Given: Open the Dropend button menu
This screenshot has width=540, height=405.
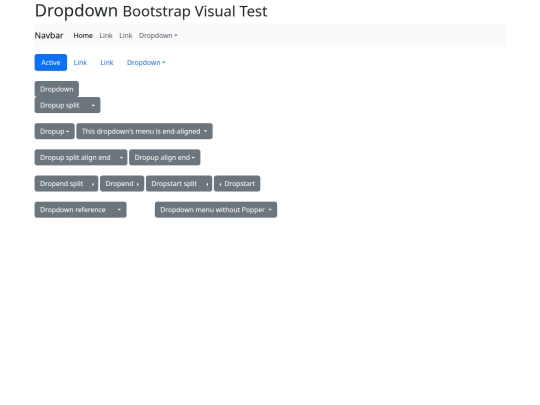Looking at the screenshot, I should tap(122, 184).
